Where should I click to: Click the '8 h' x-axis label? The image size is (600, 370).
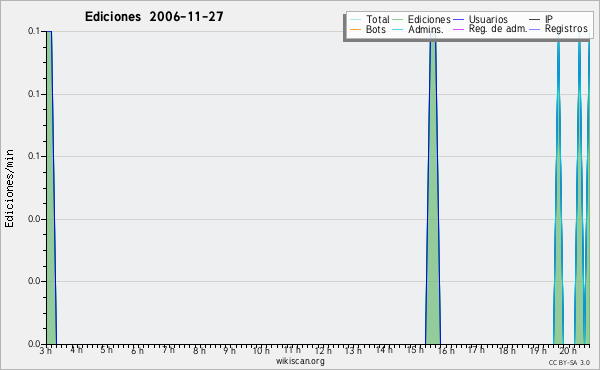199,350
